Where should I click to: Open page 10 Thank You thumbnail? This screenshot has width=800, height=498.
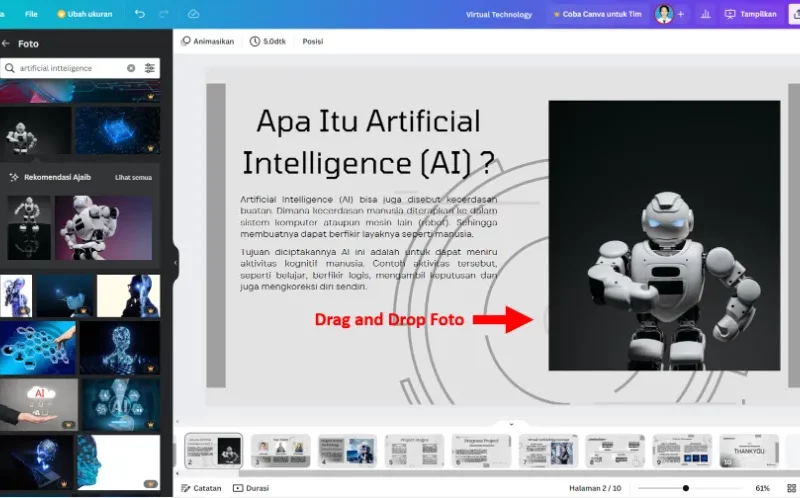coord(749,451)
